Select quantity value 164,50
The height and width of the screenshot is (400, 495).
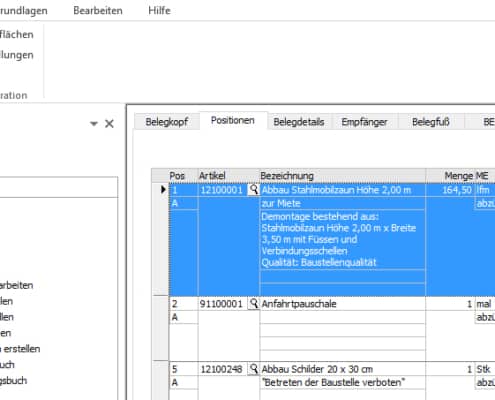pos(450,190)
